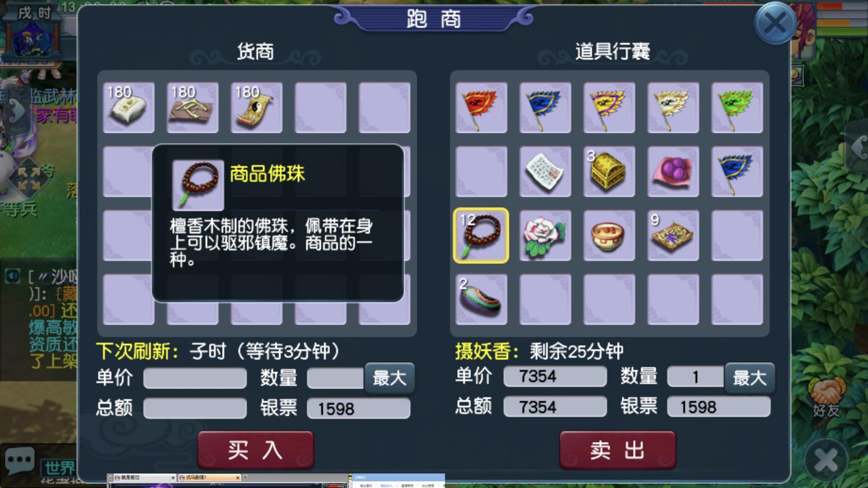This screenshot has height=488, width=868.
Task: Click the 卖出 sell button
Action: click(618, 450)
